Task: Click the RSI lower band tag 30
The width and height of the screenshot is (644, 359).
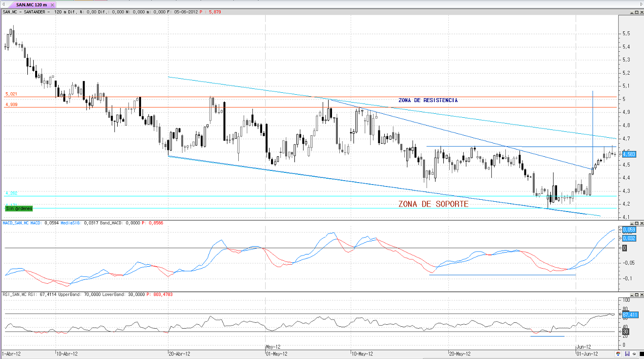Action: 625,332
